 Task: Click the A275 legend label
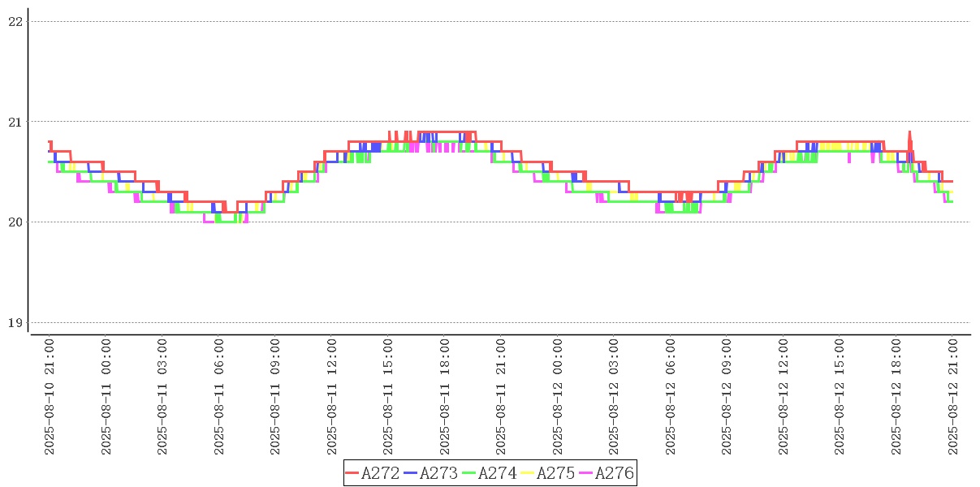coord(555,473)
